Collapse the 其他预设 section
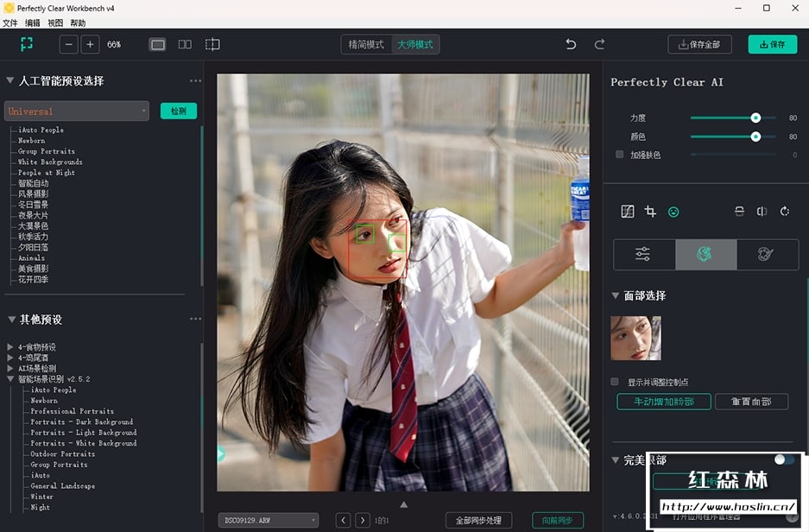The width and height of the screenshot is (809, 532). click(x=11, y=320)
